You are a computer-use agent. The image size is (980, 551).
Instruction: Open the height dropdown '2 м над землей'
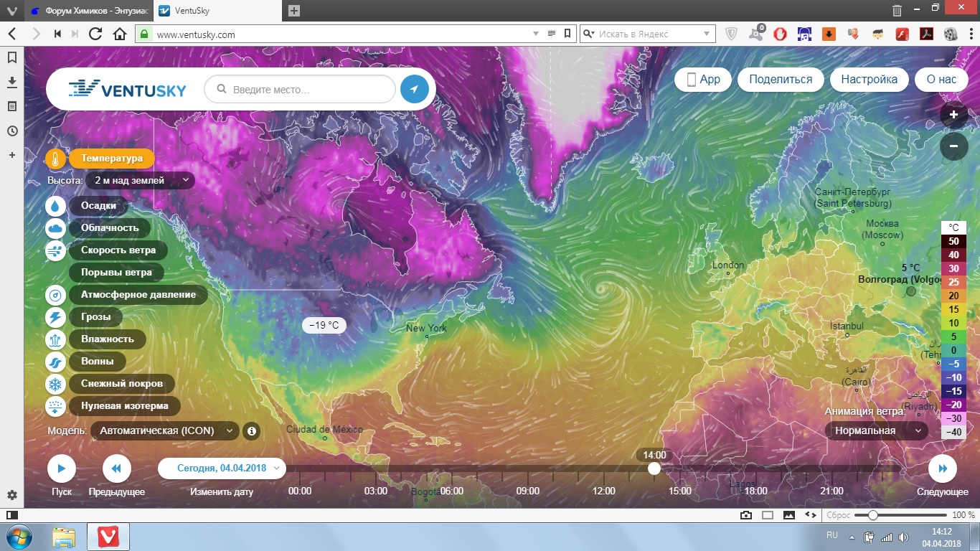click(x=140, y=181)
